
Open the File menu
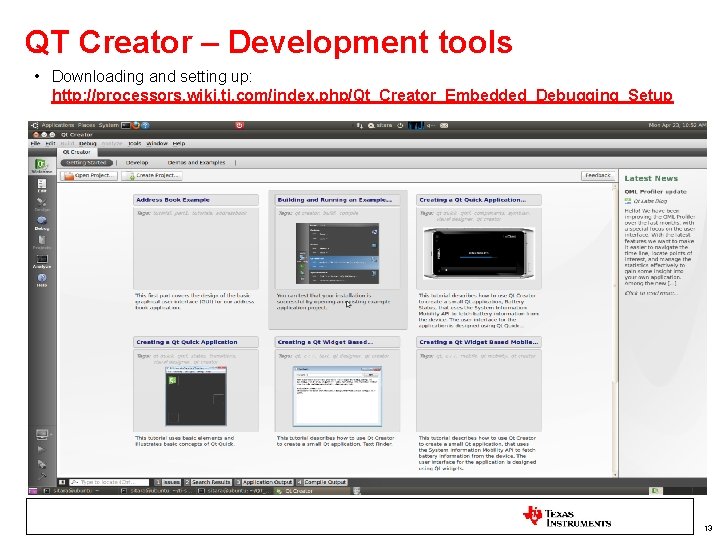(x=35, y=143)
